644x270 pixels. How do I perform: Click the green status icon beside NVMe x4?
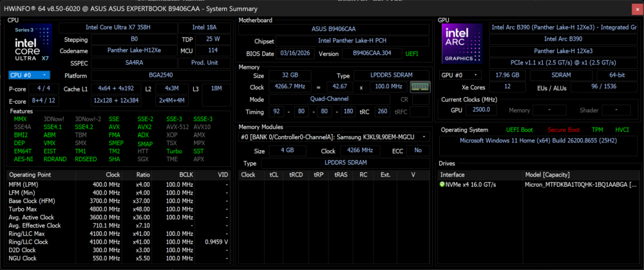click(x=442, y=184)
